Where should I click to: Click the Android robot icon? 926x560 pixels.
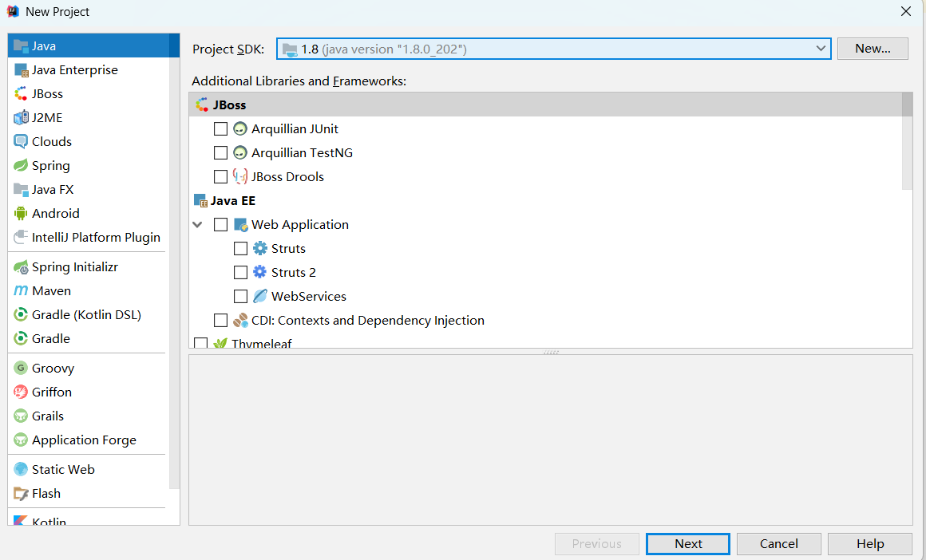click(x=21, y=213)
